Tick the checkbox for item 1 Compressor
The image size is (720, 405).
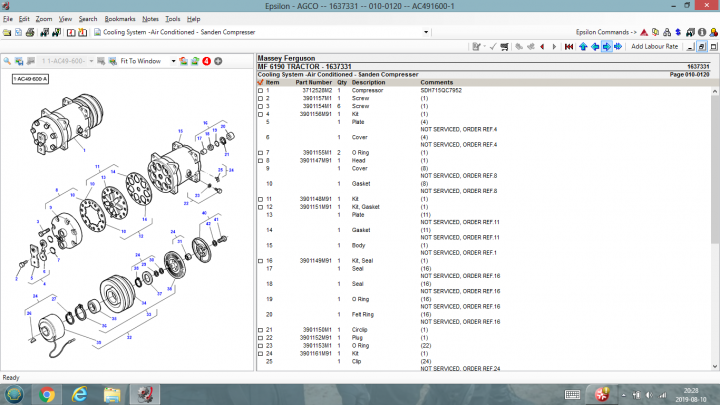(261, 91)
